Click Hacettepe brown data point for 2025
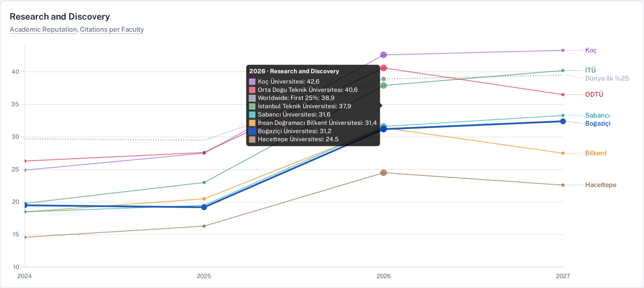Screen dimensions: 644x288 [204, 226]
